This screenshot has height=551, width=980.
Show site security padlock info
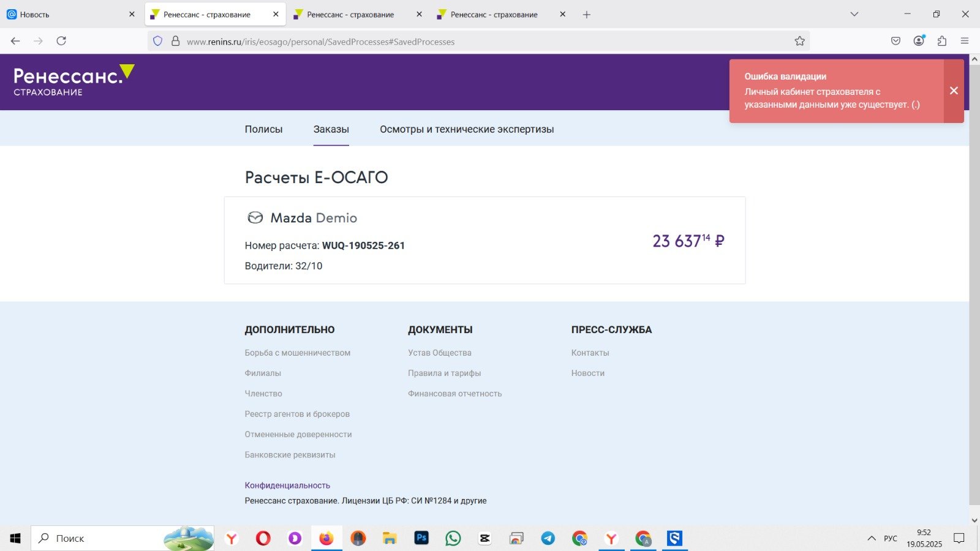[175, 41]
